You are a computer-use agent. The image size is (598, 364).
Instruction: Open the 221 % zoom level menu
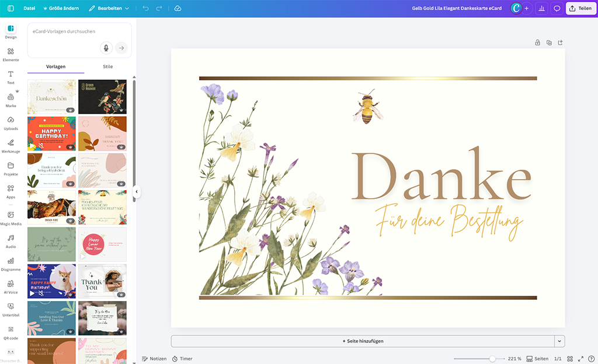click(x=514, y=359)
